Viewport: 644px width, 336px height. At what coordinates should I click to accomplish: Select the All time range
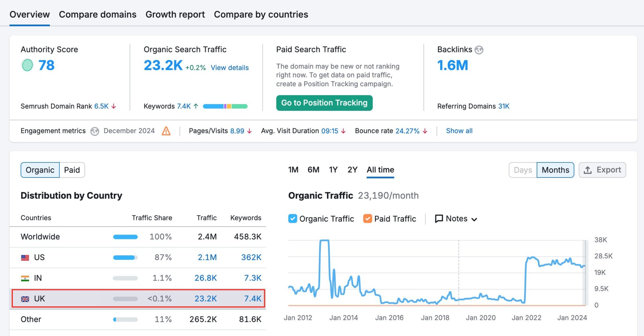[x=380, y=170]
